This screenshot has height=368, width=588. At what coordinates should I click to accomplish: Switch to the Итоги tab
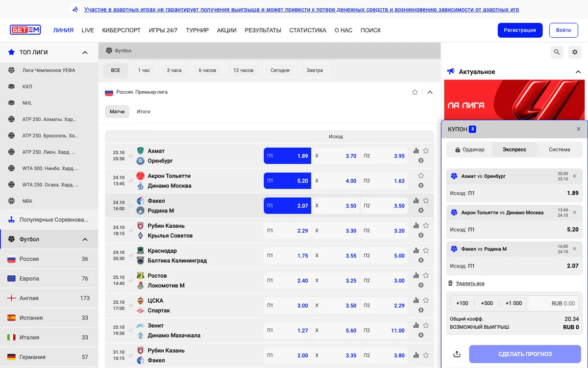coord(144,112)
